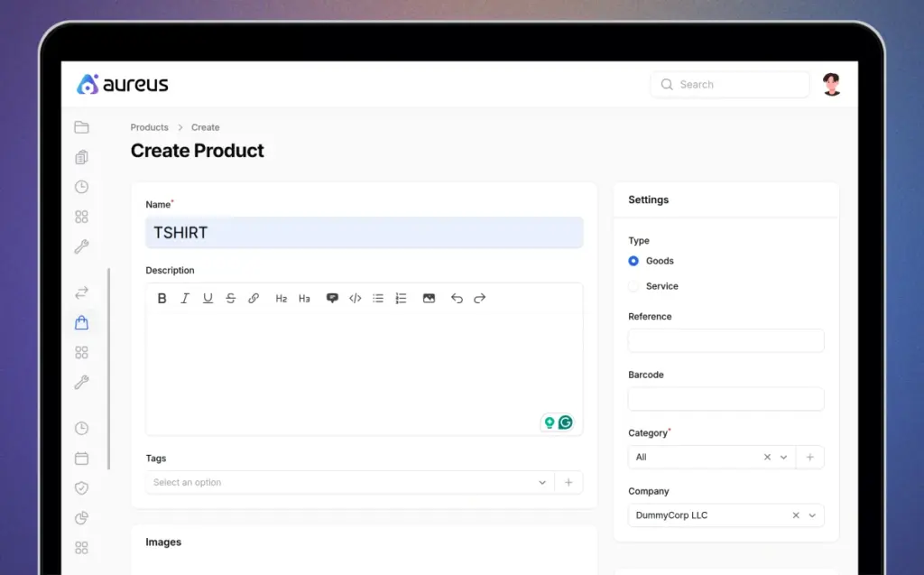Create a new category with plus button
The image size is (924, 575).
click(x=810, y=457)
